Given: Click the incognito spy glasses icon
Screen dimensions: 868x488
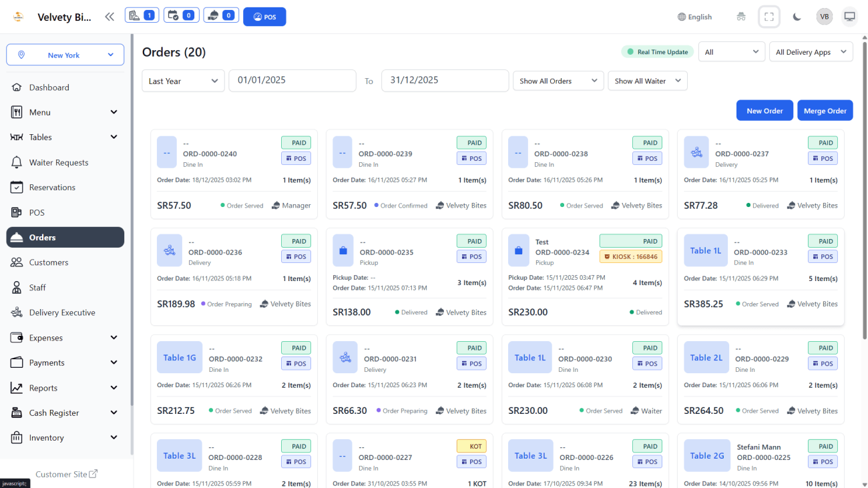Looking at the screenshot, I should point(741,17).
